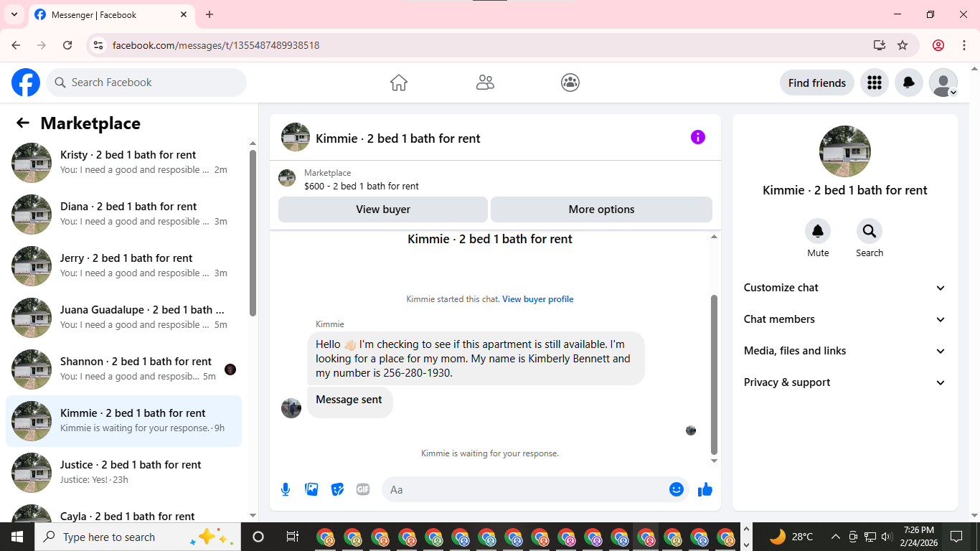
Task: Open Shannon's 2 bed 1 bath conversation
Action: tap(123, 369)
